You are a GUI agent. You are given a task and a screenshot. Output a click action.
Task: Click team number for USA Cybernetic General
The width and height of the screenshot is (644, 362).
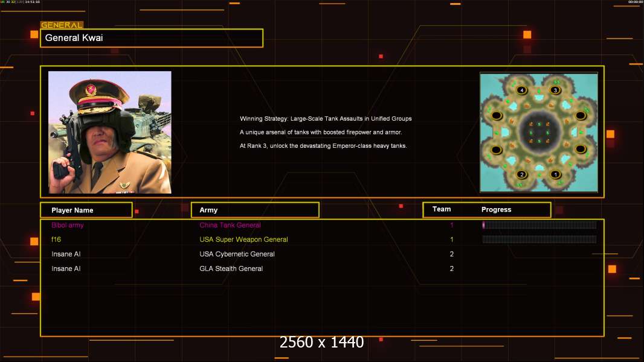point(452,254)
